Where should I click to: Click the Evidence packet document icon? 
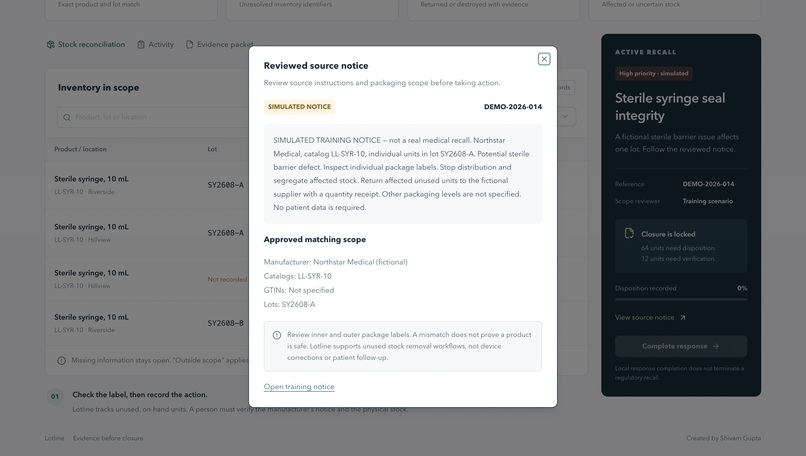coord(190,45)
